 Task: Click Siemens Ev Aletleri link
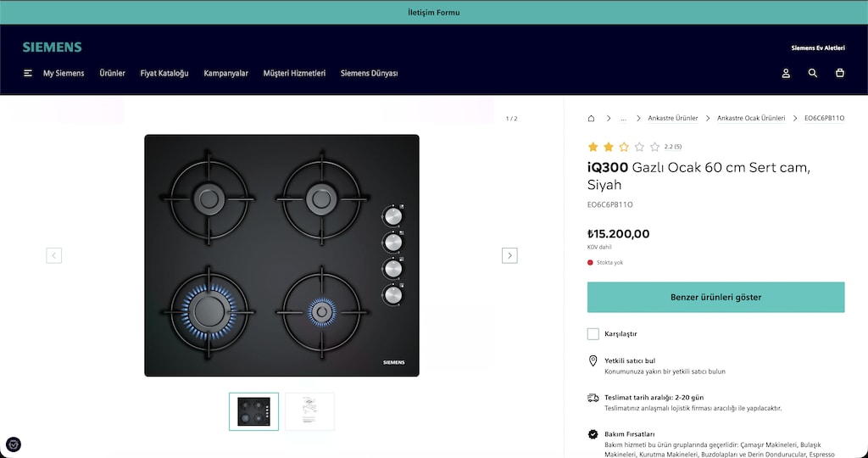(818, 48)
